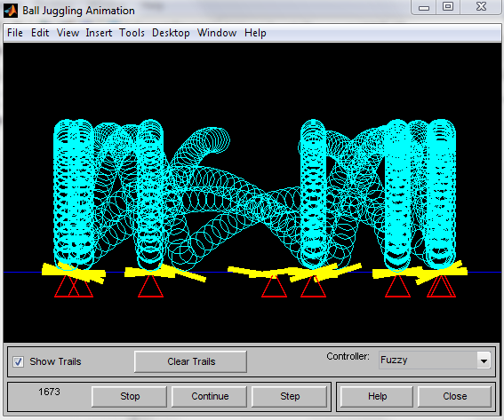Open the File menu

(15, 33)
